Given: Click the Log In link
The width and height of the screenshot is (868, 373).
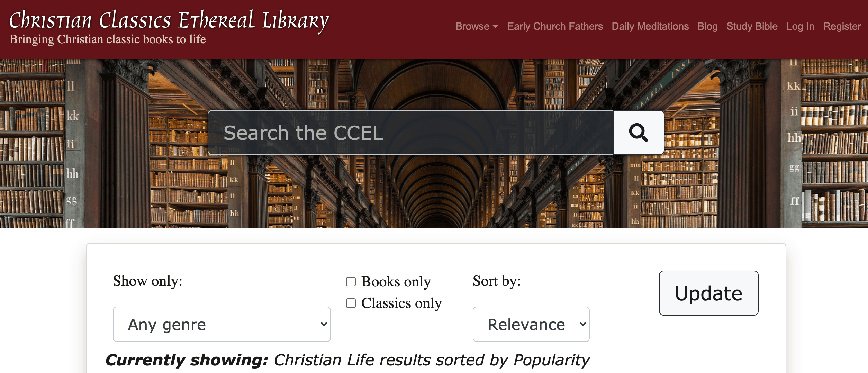Looking at the screenshot, I should click(800, 26).
